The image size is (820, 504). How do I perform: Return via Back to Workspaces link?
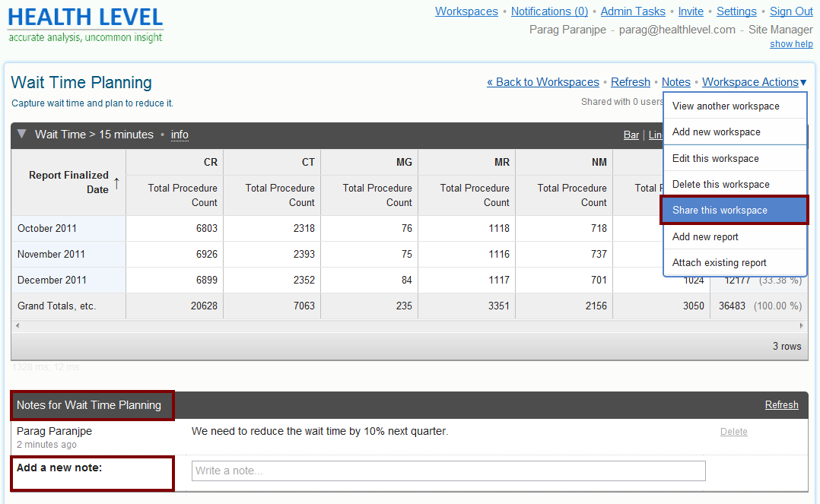[543, 82]
